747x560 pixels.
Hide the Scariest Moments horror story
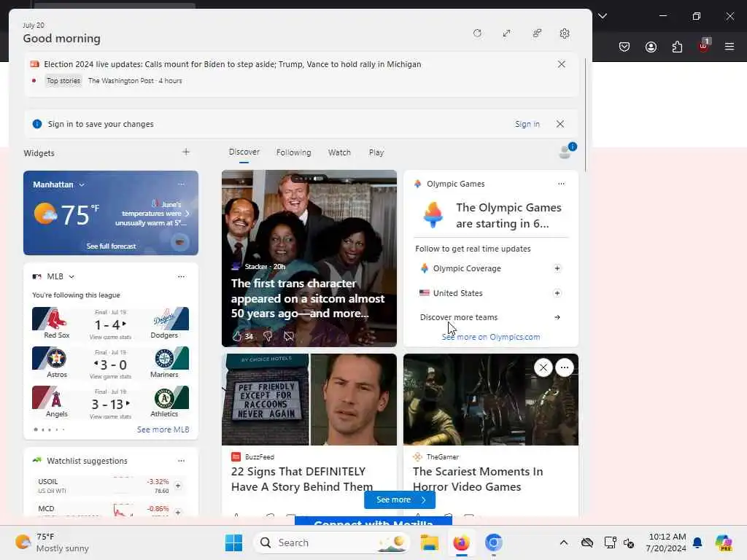pos(543,367)
